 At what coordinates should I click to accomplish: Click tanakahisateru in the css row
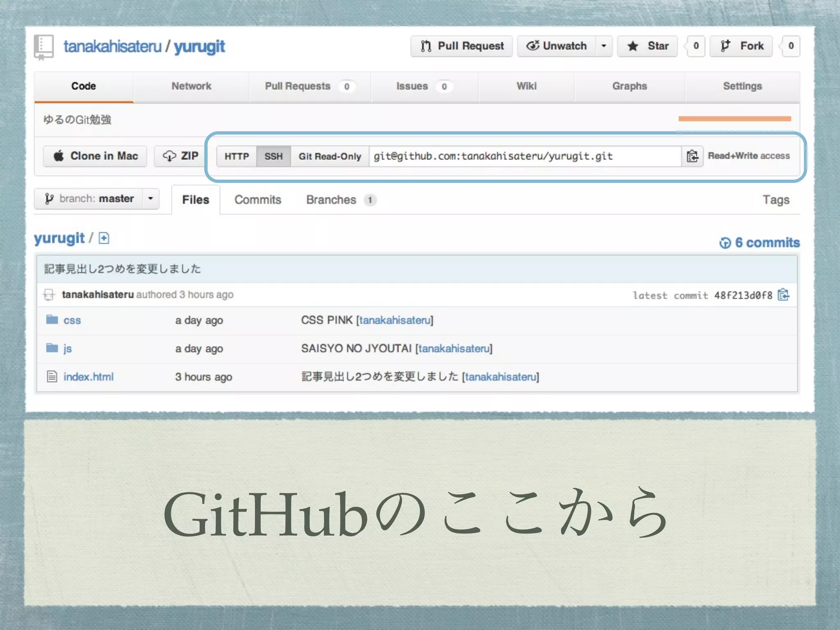coord(395,320)
